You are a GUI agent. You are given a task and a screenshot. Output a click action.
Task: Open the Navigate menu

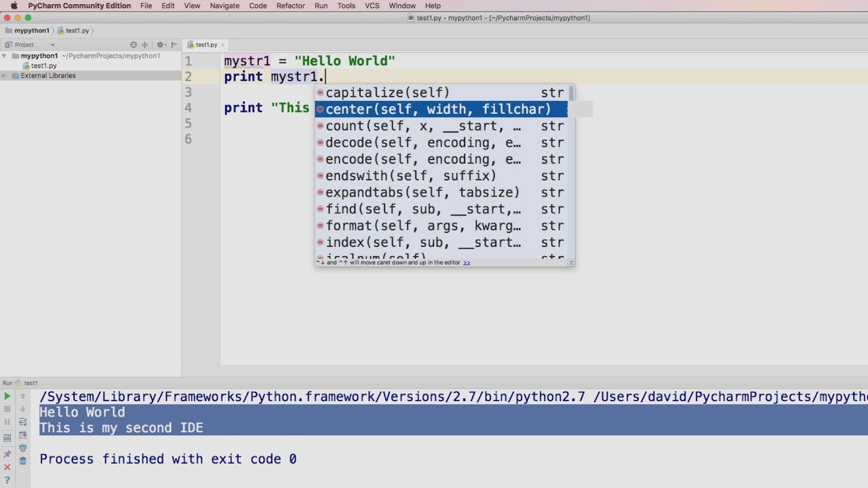tap(224, 5)
